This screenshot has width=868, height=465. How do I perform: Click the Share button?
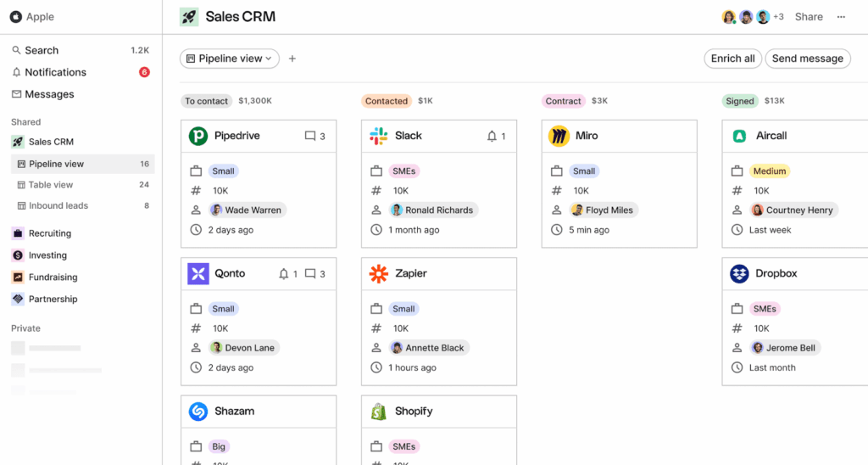click(809, 17)
